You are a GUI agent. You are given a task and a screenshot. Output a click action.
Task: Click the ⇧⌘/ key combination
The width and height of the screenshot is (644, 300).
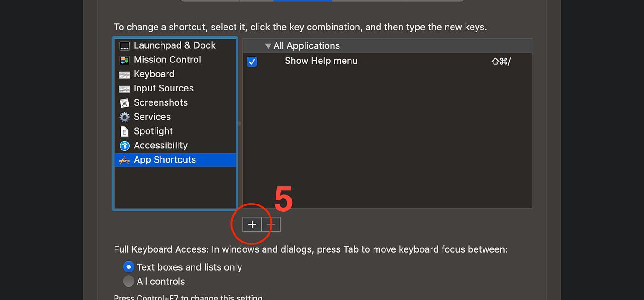[501, 61]
